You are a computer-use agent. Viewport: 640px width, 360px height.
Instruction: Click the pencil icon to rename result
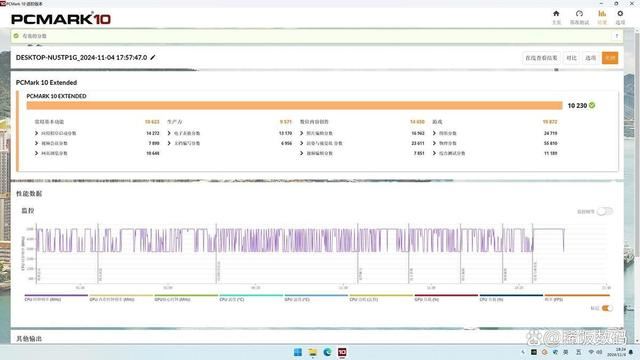pyautogui.click(x=153, y=58)
